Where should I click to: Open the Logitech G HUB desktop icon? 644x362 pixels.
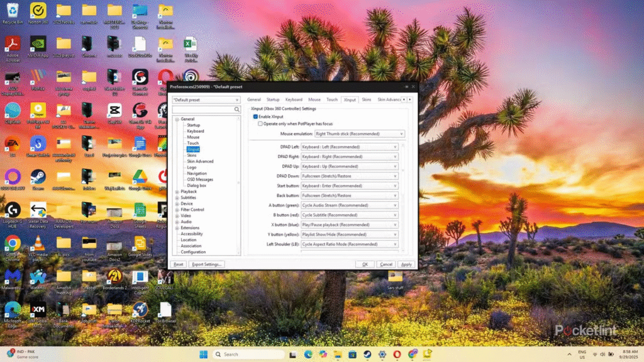pyautogui.click(x=12, y=210)
